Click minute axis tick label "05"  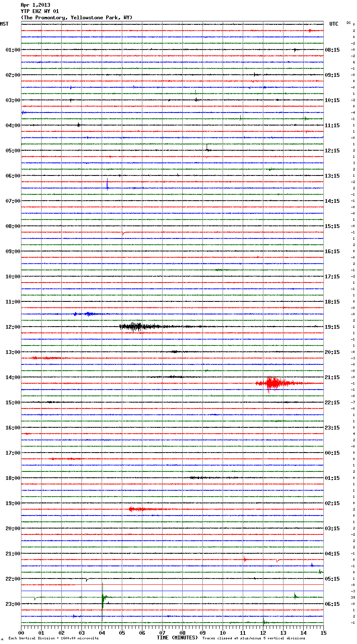point(122,633)
